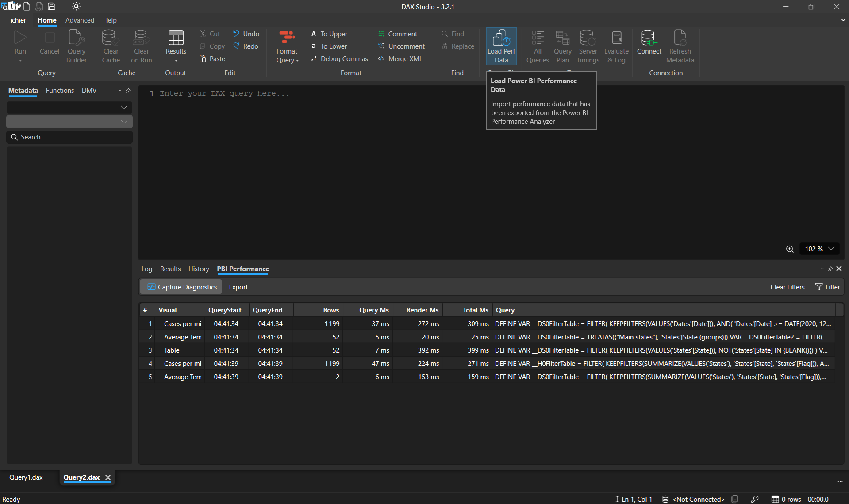Switch to the History tab
The width and height of the screenshot is (849, 504).
coord(199,269)
